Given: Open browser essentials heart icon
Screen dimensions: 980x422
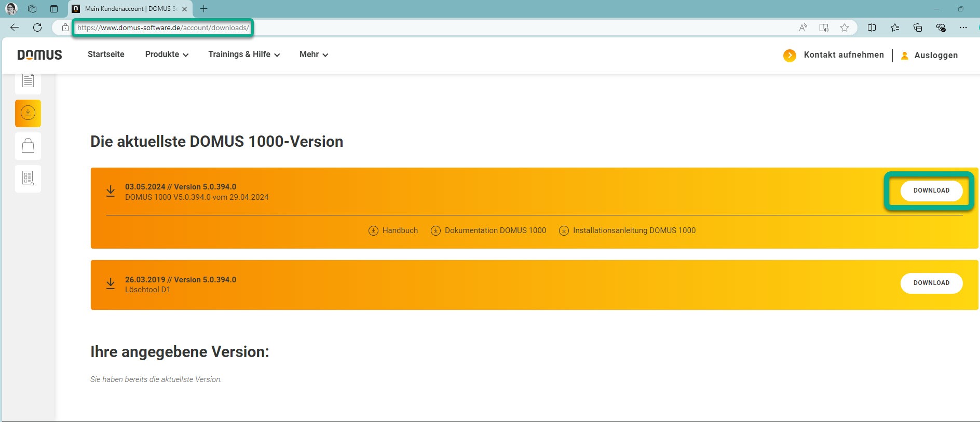Looking at the screenshot, I should 941,28.
